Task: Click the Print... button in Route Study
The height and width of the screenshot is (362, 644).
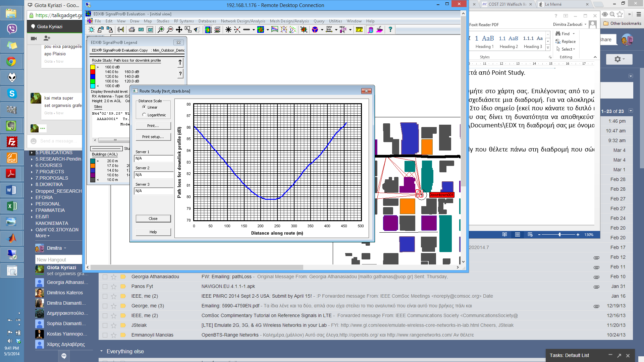Action: tap(153, 126)
